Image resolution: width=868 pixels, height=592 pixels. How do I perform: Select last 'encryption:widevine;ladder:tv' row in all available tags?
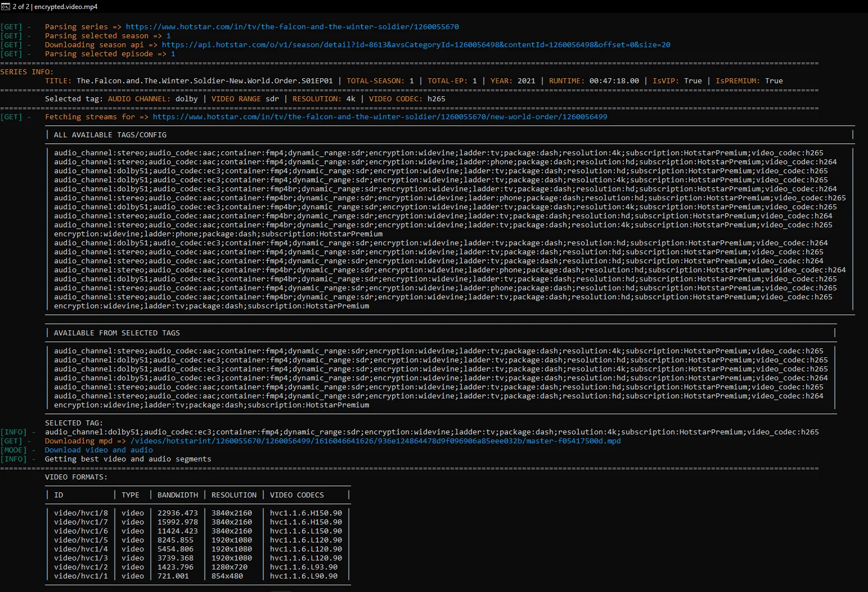(x=212, y=306)
